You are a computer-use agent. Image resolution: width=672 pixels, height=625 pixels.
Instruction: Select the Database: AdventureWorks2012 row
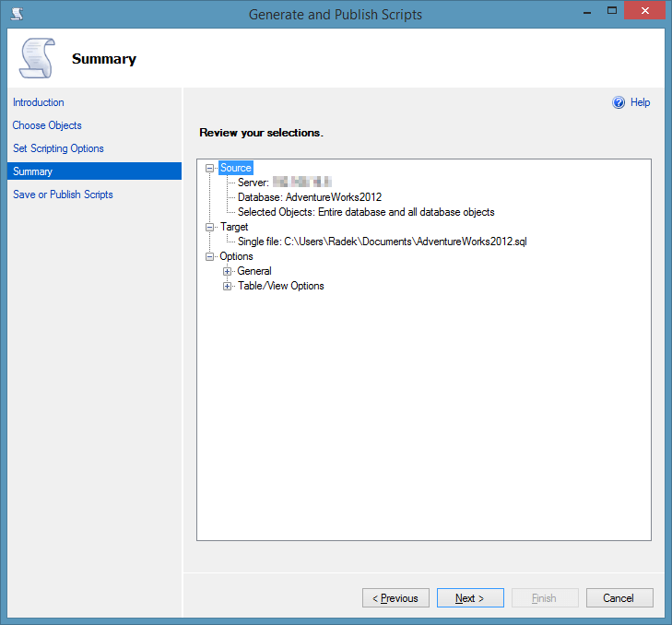(310, 197)
